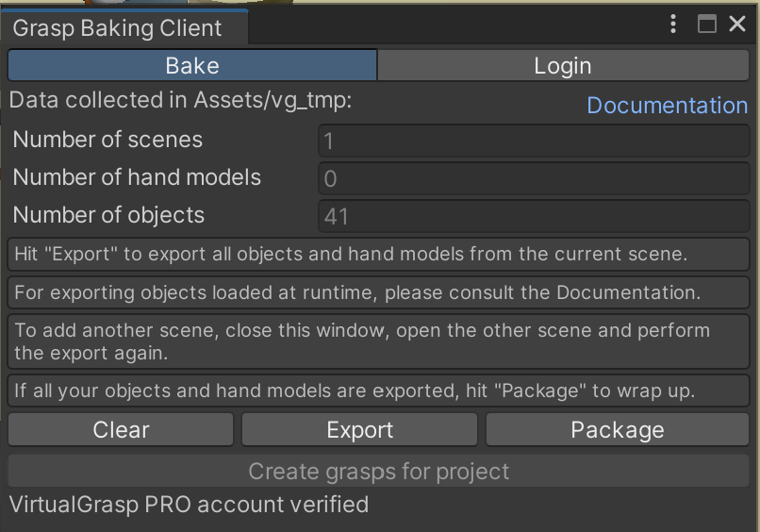
Task: Open the window options kebab menu
Action: [x=672, y=24]
